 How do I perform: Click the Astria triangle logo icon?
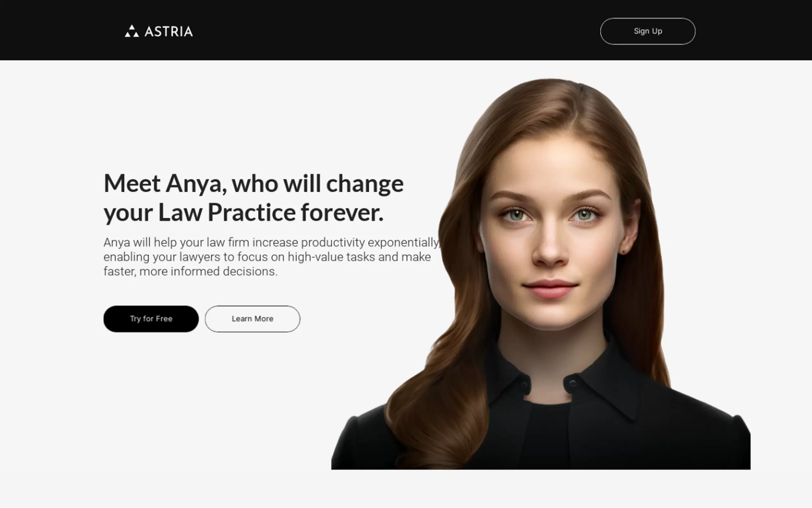(x=132, y=31)
